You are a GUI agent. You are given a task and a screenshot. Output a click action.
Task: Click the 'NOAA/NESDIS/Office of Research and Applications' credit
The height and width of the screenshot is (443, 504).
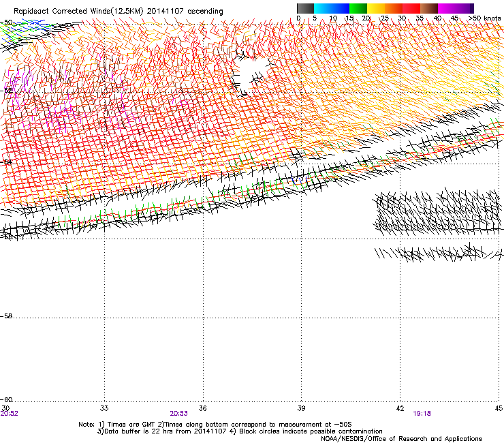[401, 439]
